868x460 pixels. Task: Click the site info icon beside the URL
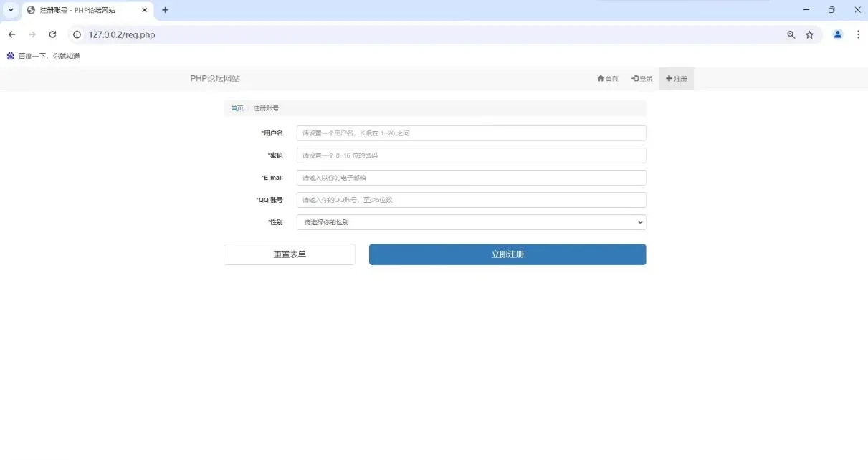pyautogui.click(x=76, y=34)
